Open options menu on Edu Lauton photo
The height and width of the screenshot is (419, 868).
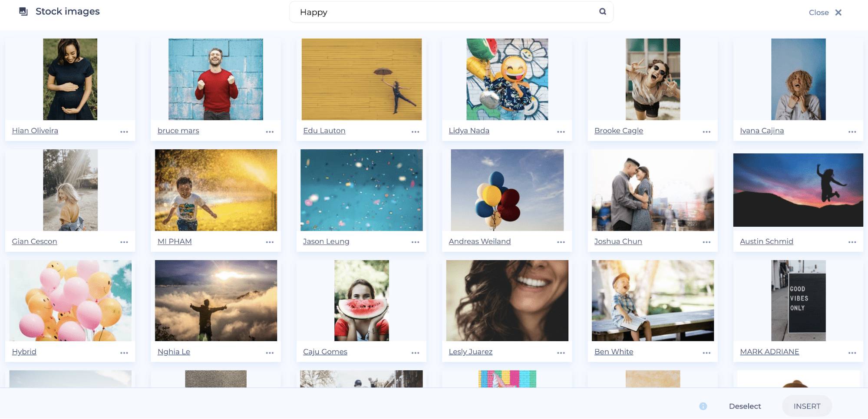pyautogui.click(x=415, y=131)
